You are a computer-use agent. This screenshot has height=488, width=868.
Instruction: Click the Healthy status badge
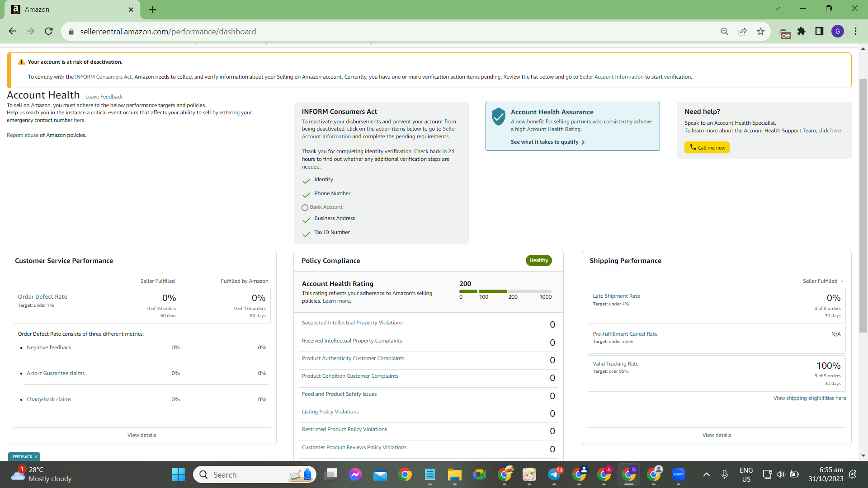click(538, 260)
